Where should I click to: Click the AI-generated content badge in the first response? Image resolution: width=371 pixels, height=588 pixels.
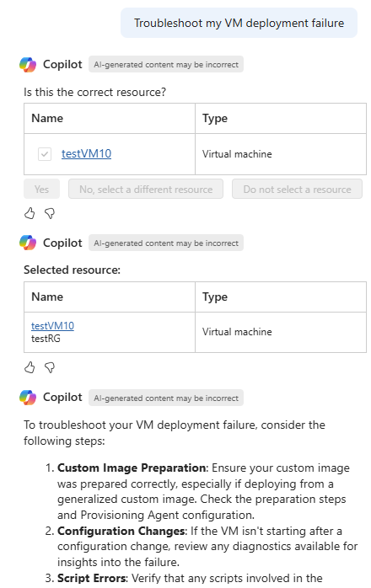click(166, 65)
